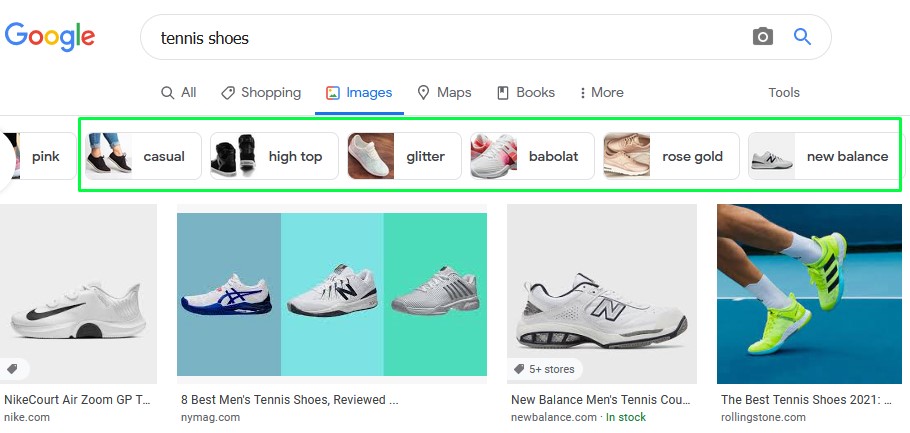Click the blue magnifying glass search icon
The image size is (910, 433).
(802, 37)
